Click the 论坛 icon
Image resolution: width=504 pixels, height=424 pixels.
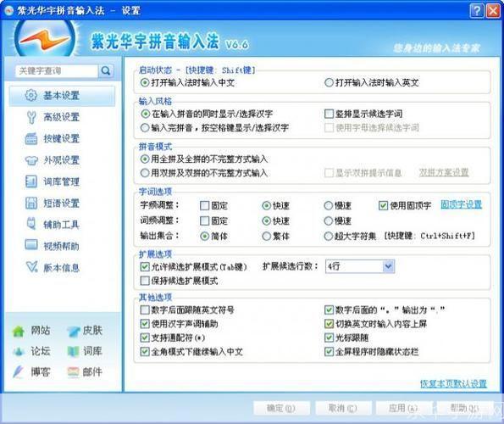coord(19,352)
